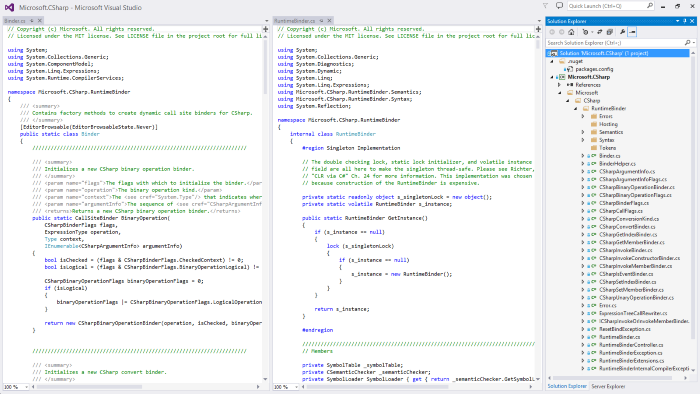The image size is (700, 394).
Task: Click the search magnifier in Solution Explorer
Action: point(688,43)
